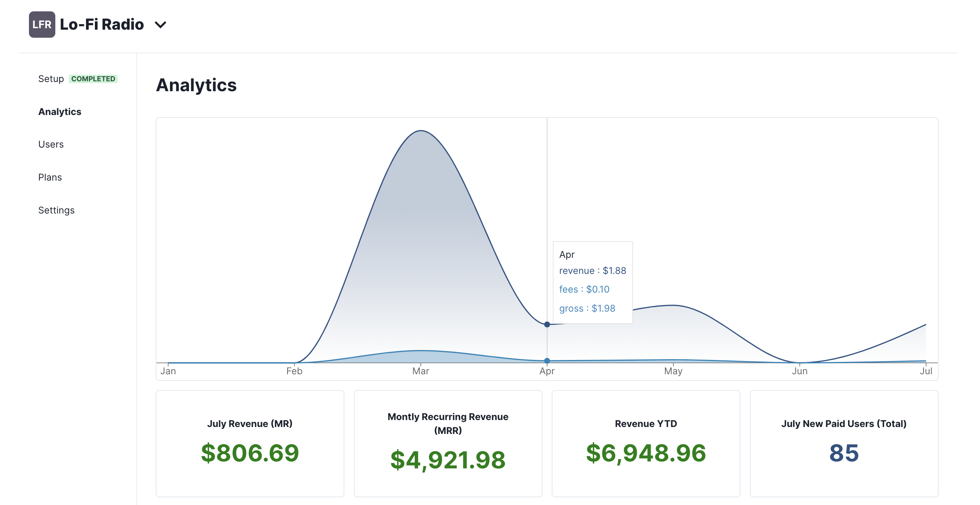Viewport: 980px width, 505px height.
Task: Open the Users page
Action: tap(51, 145)
